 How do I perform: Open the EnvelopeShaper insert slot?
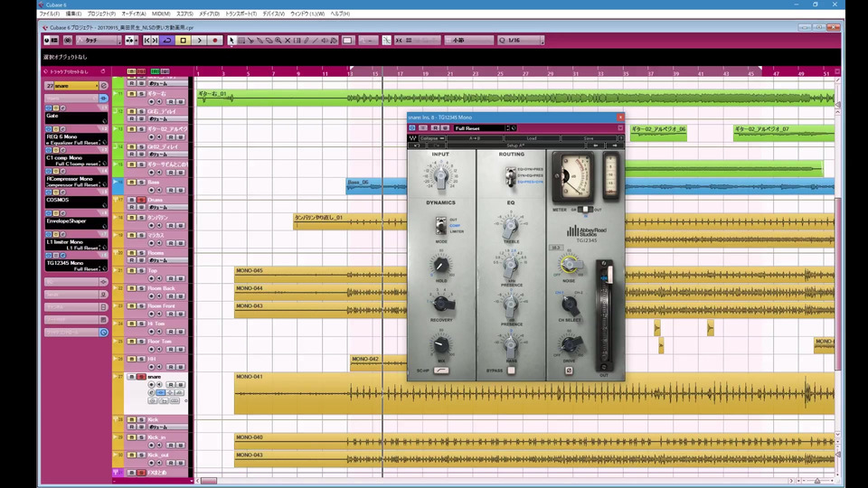click(76, 223)
